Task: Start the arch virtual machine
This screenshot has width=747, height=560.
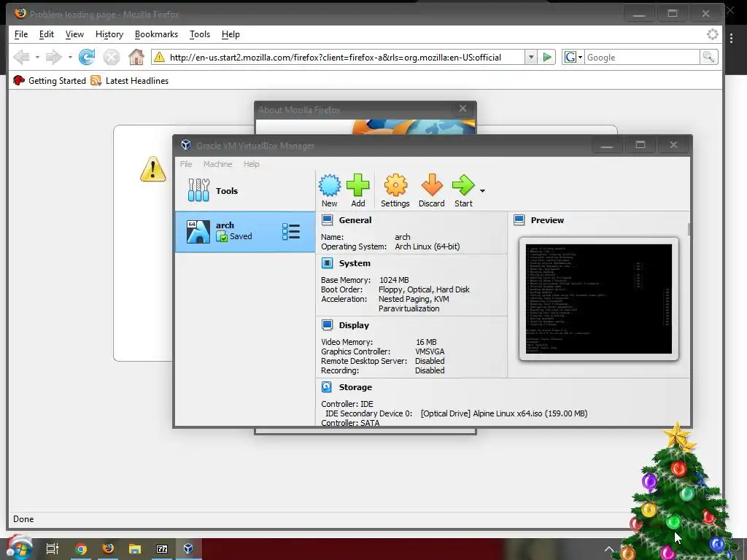Action: pos(463,190)
